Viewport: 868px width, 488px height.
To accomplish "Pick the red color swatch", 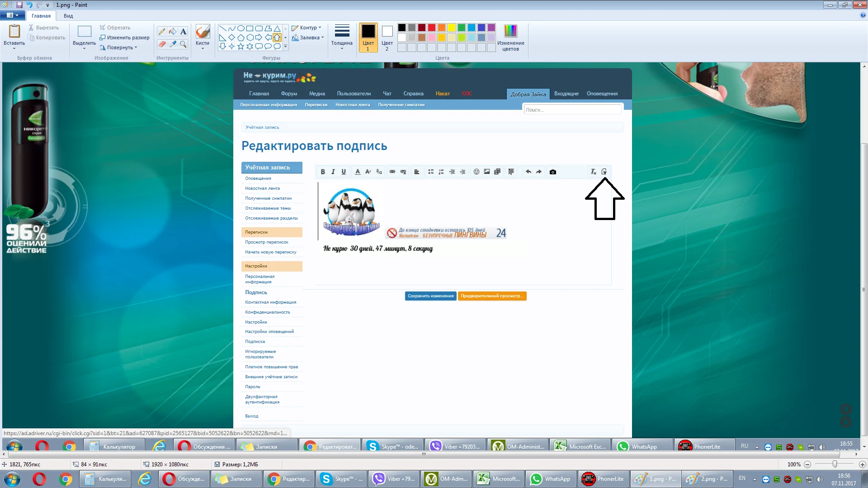I will click(x=432, y=28).
